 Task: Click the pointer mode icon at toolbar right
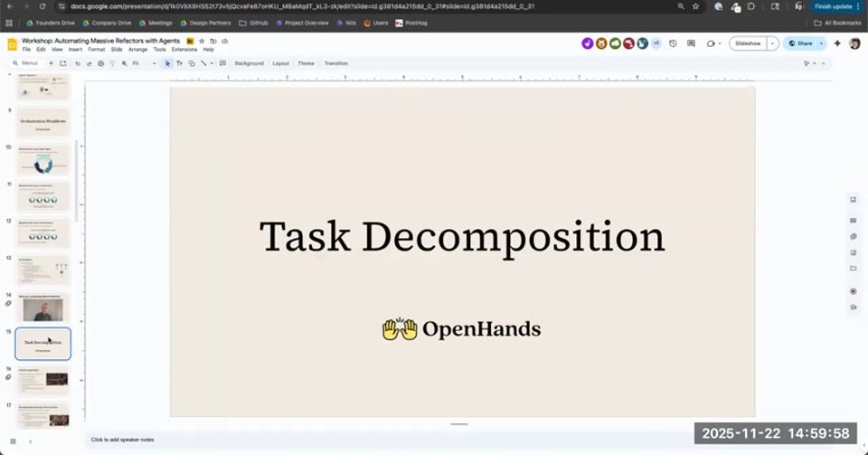point(807,63)
